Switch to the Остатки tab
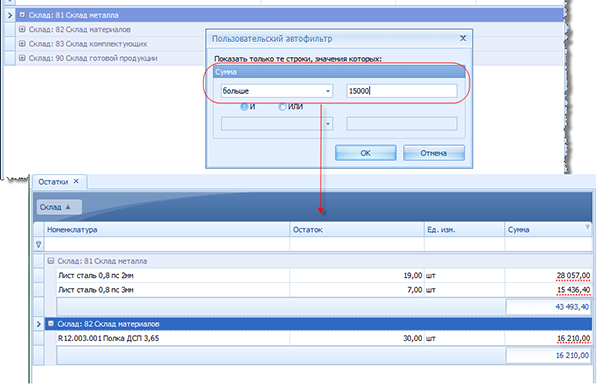The width and height of the screenshot is (600, 386). click(53, 182)
